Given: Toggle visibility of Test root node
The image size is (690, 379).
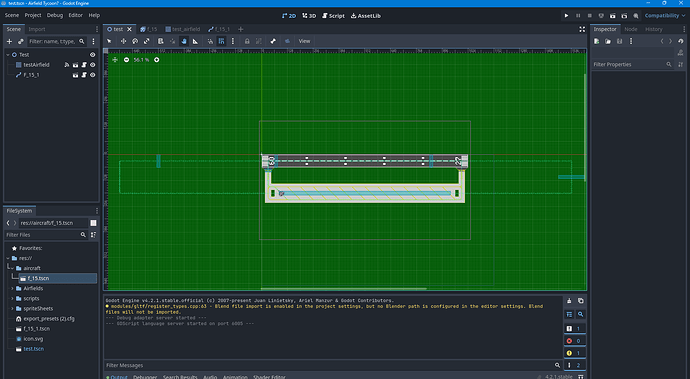Looking at the screenshot, I should click(x=92, y=55).
